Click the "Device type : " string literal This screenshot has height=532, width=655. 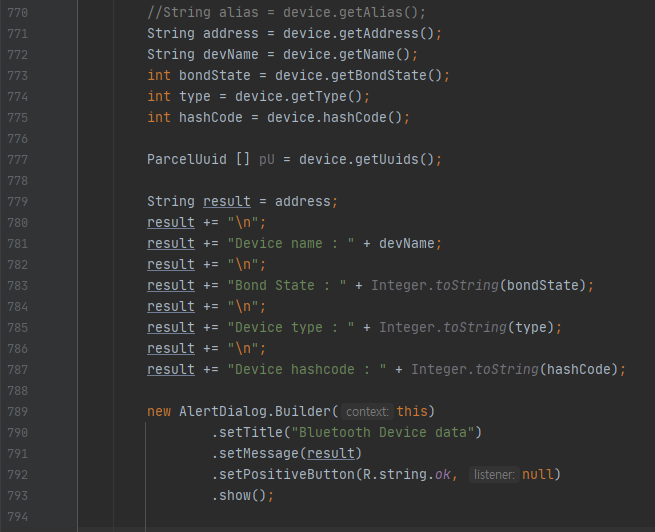coord(291,327)
